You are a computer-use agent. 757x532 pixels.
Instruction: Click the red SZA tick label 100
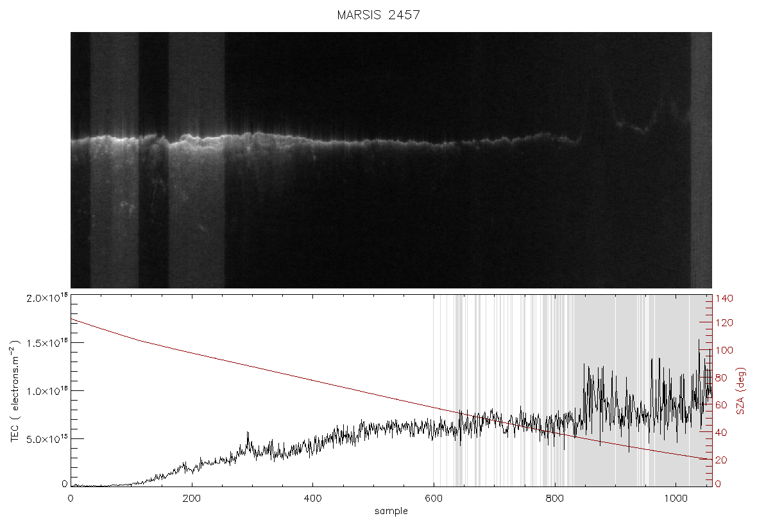724,350
